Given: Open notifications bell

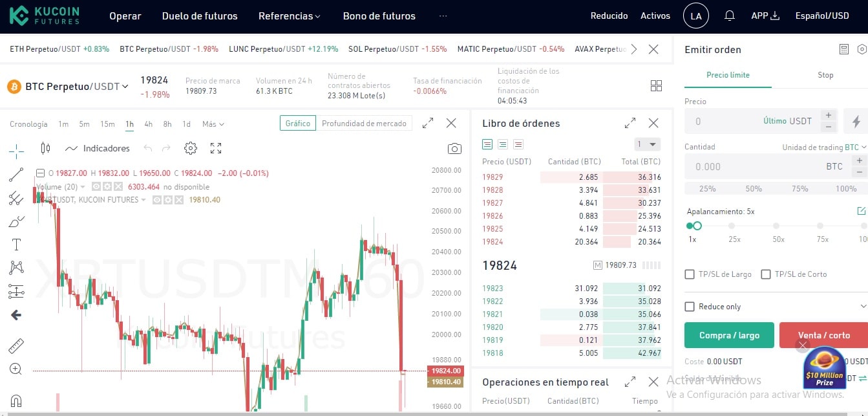Looking at the screenshot, I should tap(730, 16).
